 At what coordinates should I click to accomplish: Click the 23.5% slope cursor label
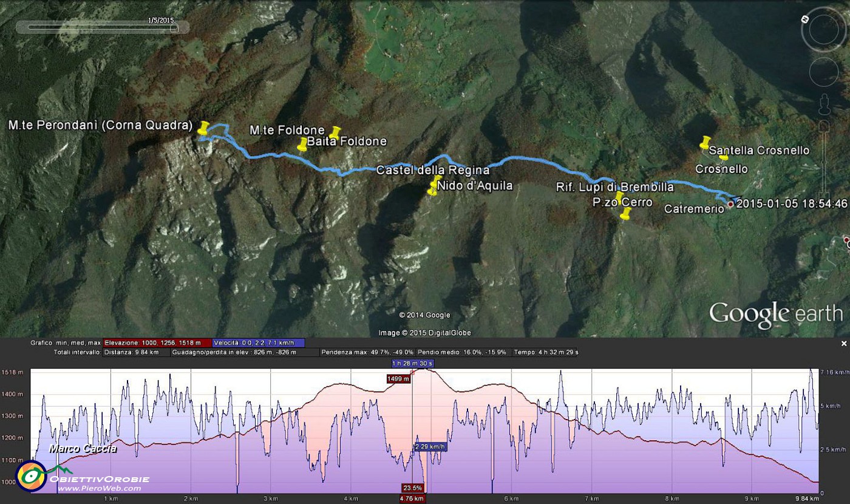pos(412,488)
